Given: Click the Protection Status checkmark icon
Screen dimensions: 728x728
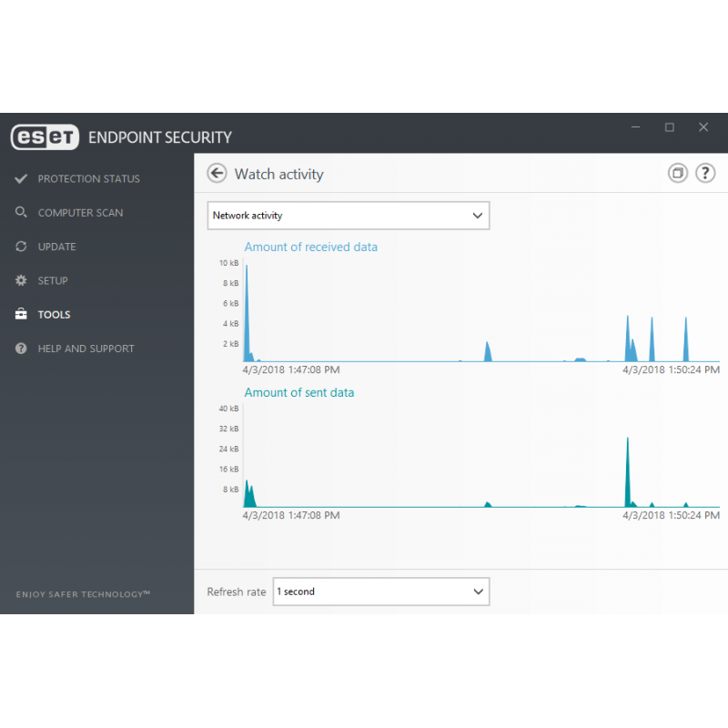Looking at the screenshot, I should pyautogui.click(x=21, y=178).
